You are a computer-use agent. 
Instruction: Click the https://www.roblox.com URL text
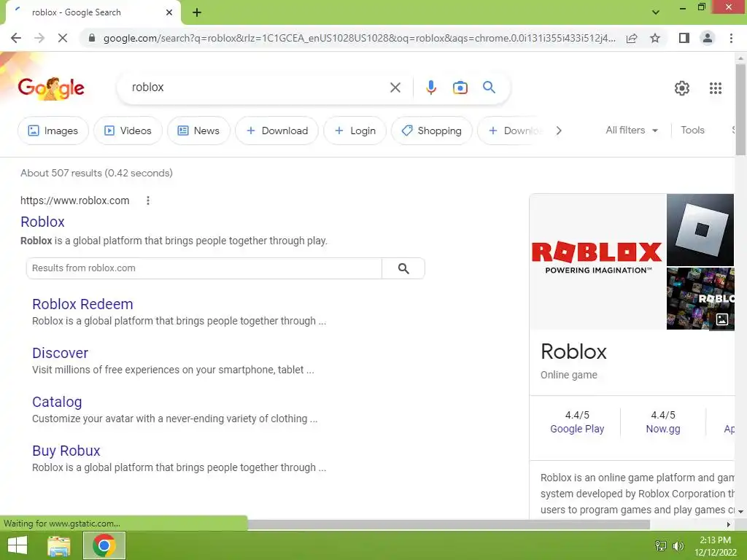(x=75, y=201)
